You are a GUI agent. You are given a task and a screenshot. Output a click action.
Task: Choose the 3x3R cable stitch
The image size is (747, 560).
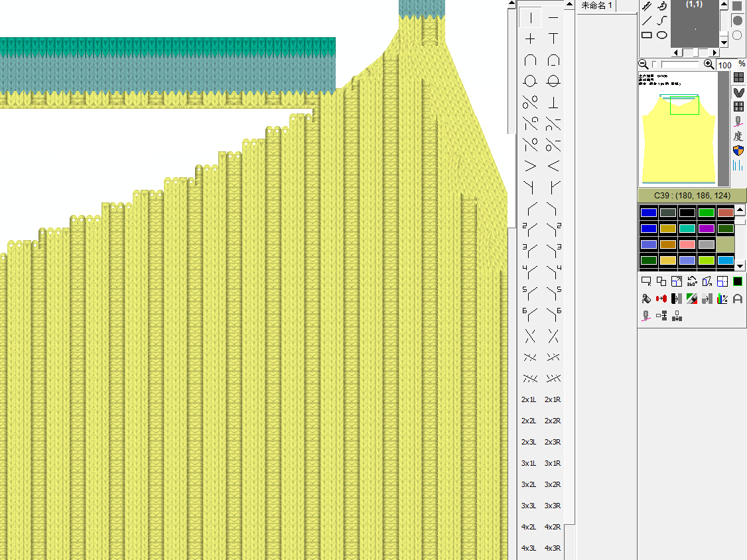(553, 506)
